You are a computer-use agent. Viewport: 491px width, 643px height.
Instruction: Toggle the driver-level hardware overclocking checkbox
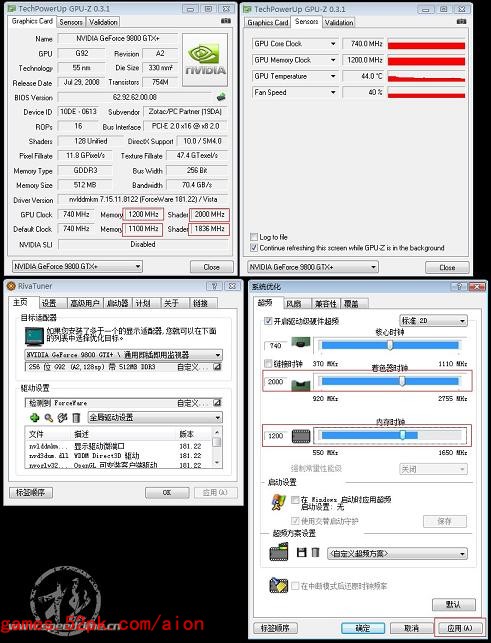click(268, 321)
